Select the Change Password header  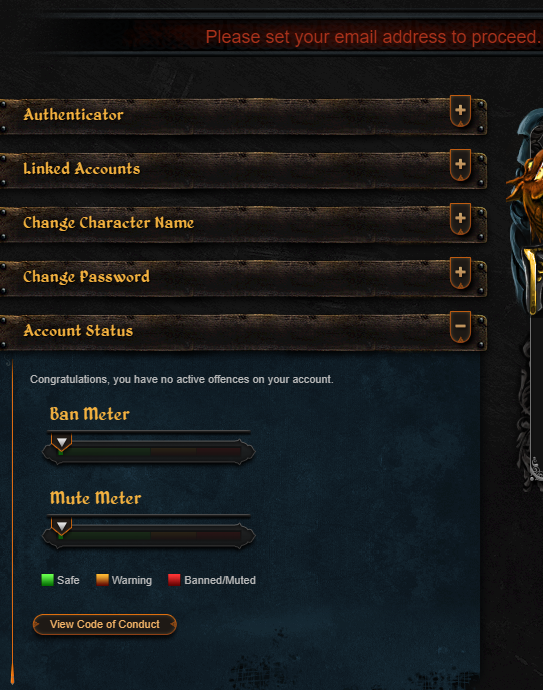(x=86, y=277)
